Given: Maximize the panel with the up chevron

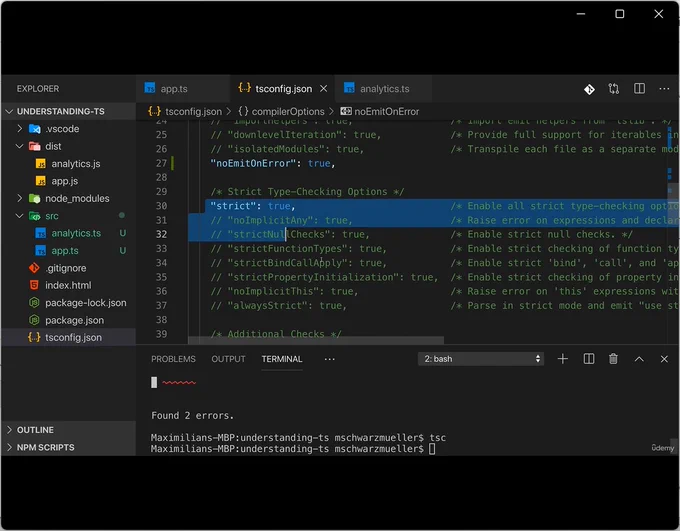Looking at the screenshot, I should (639, 359).
